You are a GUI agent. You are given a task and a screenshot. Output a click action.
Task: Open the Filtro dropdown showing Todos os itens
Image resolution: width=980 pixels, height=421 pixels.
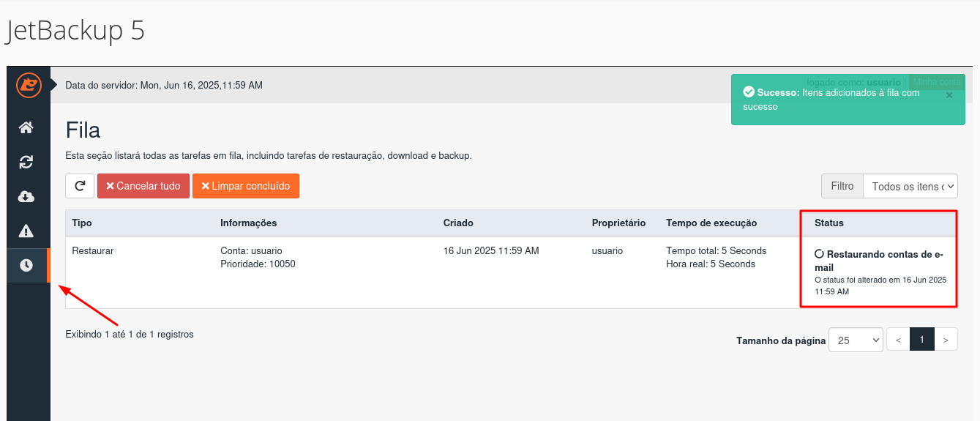(x=910, y=186)
